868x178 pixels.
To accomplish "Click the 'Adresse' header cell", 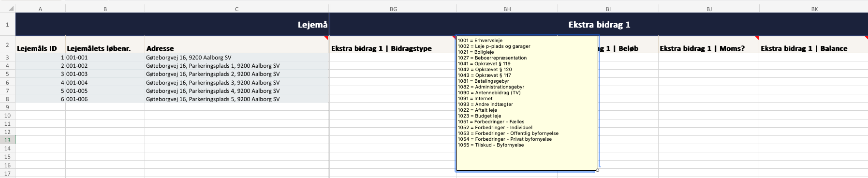I will [x=236, y=44].
